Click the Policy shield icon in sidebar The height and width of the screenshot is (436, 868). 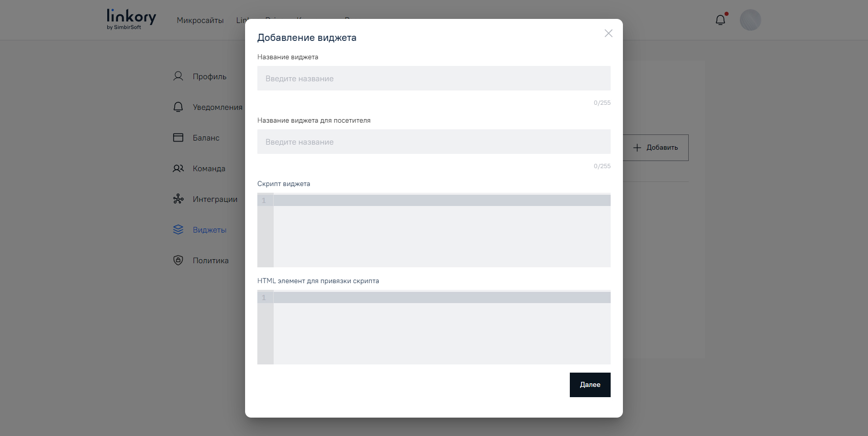(x=178, y=260)
